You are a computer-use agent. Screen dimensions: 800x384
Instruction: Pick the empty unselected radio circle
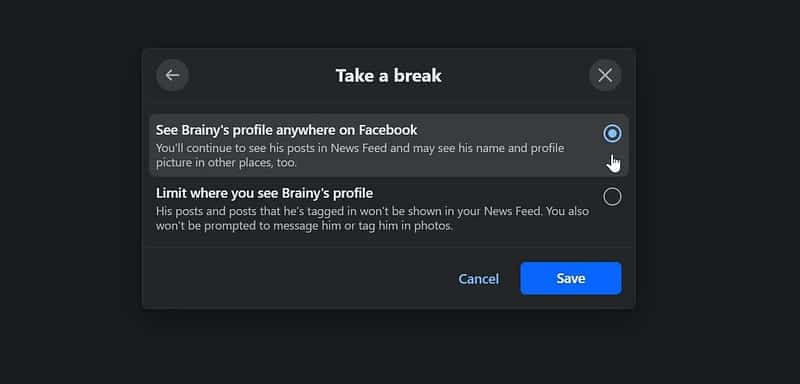(x=612, y=197)
